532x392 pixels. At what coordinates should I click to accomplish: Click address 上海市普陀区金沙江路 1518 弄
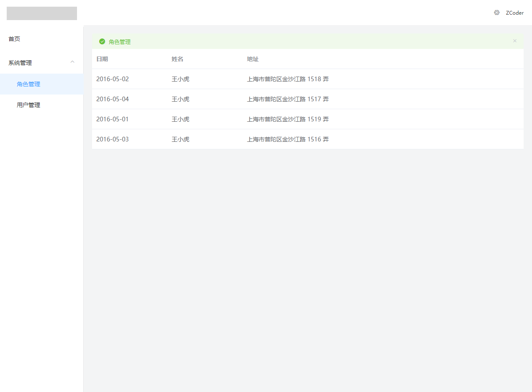(288, 79)
